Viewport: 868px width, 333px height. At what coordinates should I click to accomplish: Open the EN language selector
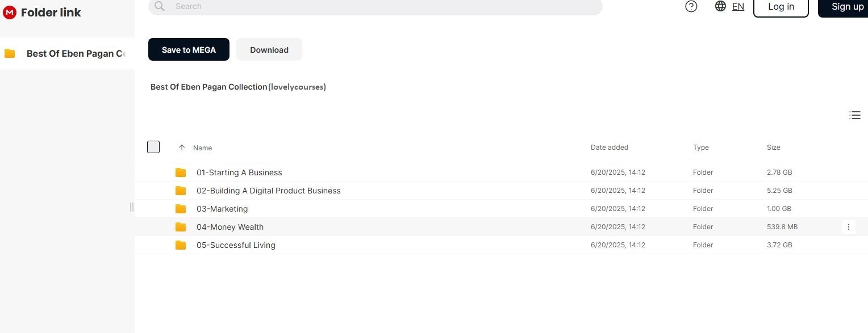(738, 6)
